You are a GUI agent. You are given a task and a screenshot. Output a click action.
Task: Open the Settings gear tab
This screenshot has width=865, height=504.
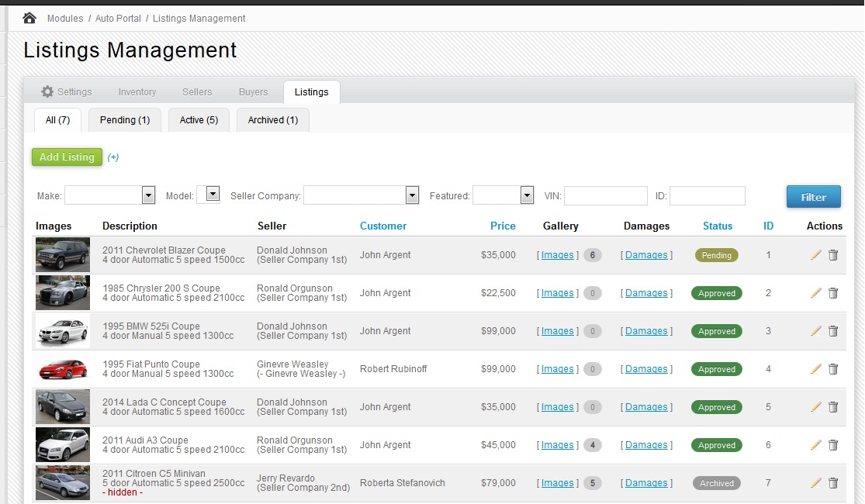(67, 91)
